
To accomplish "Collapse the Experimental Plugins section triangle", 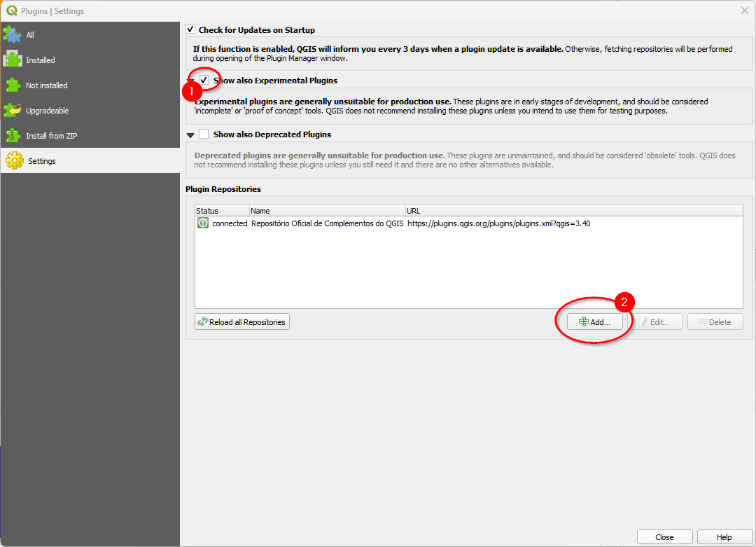I will pyautogui.click(x=190, y=80).
